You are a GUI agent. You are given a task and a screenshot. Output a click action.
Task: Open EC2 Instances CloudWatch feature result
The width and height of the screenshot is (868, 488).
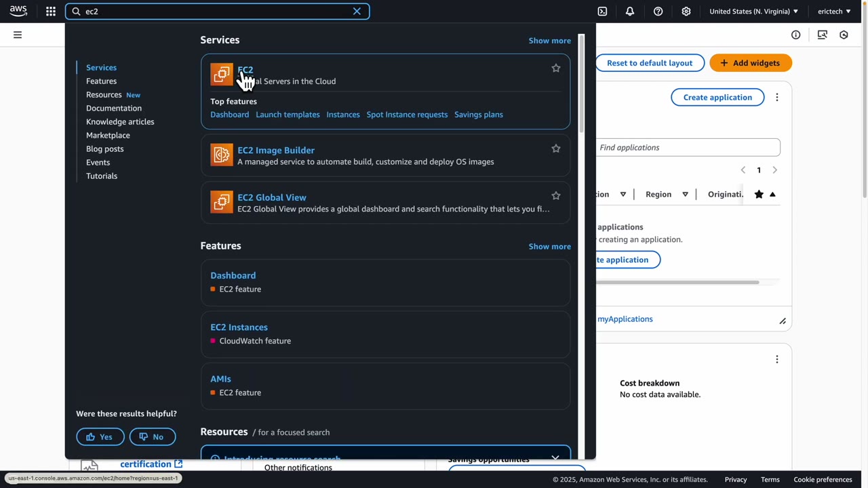[x=239, y=327]
